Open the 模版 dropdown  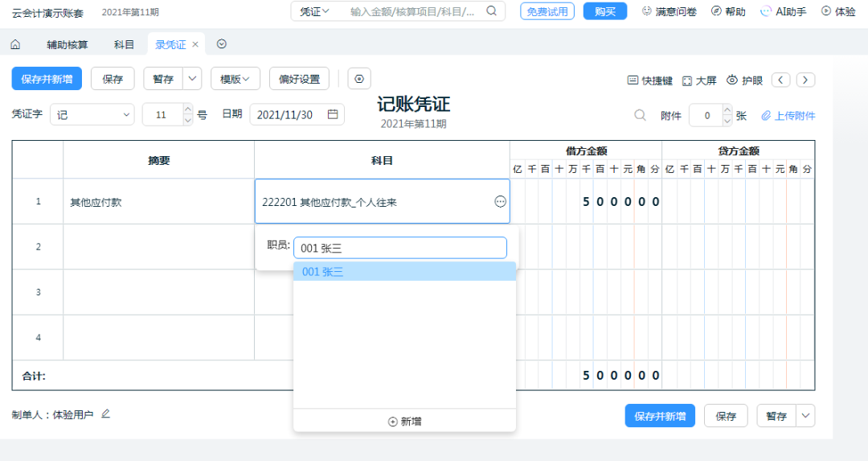pos(235,79)
